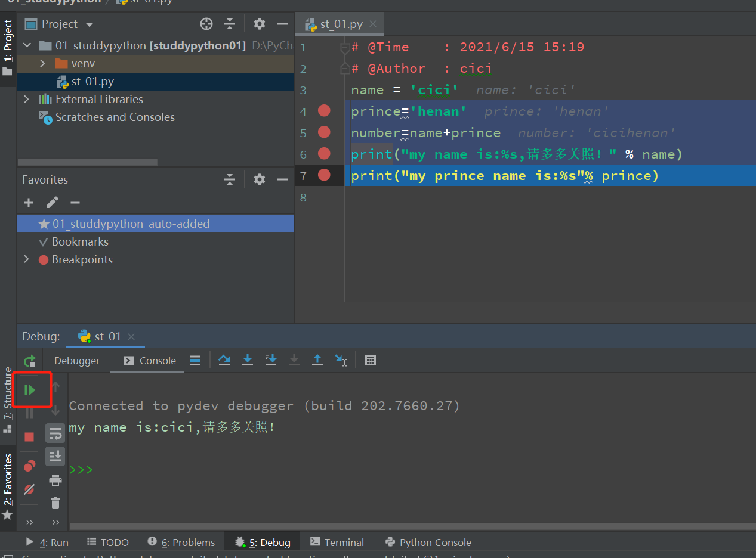Expand the venv folder
Screen dimensions: 756x558
pos(42,63)
